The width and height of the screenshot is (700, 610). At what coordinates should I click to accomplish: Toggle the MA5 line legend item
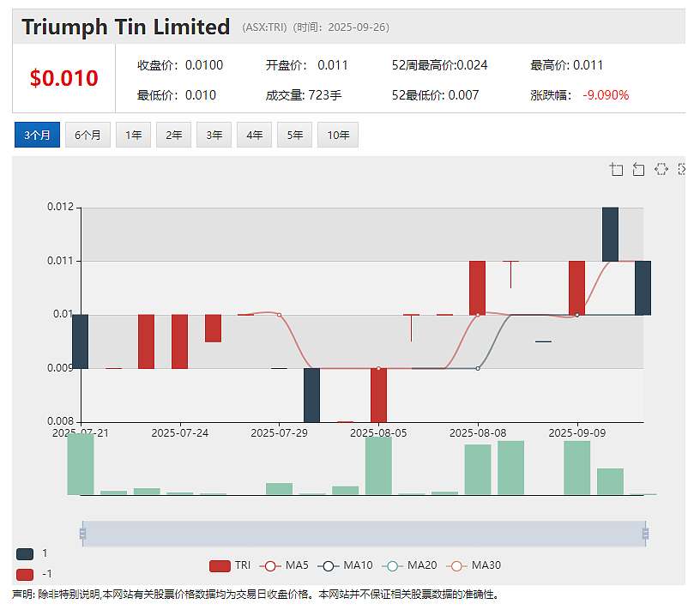pos(284,565)
